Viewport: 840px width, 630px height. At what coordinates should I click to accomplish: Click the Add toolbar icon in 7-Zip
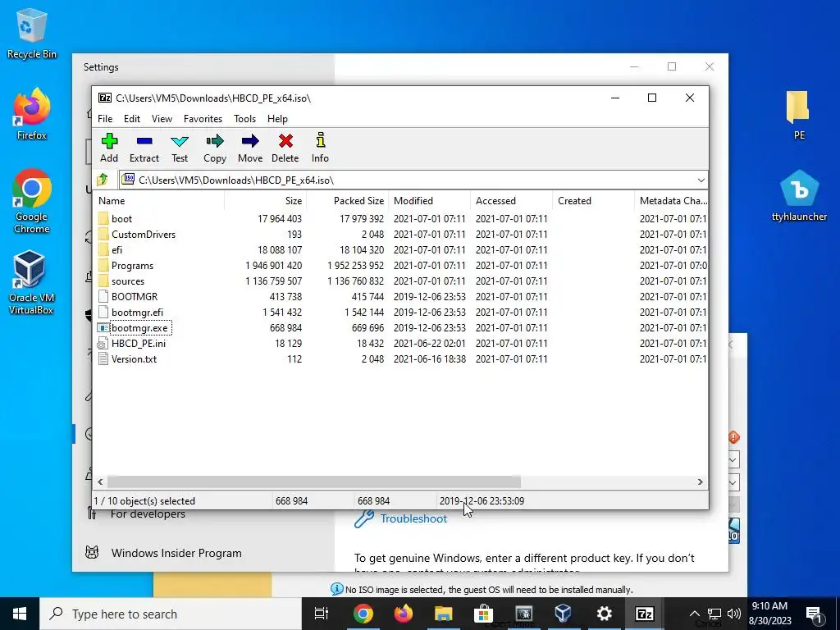(x=109, y=148)
